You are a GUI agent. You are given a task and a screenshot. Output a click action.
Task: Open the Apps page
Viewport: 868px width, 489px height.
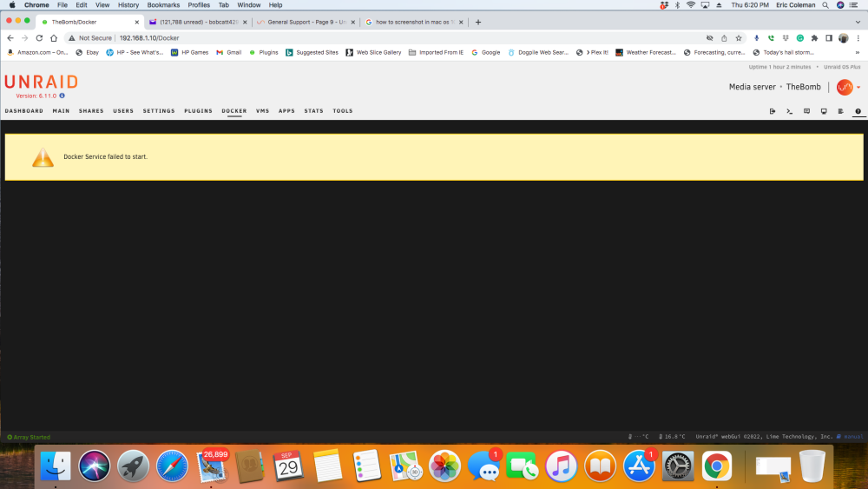click(286, 111)
